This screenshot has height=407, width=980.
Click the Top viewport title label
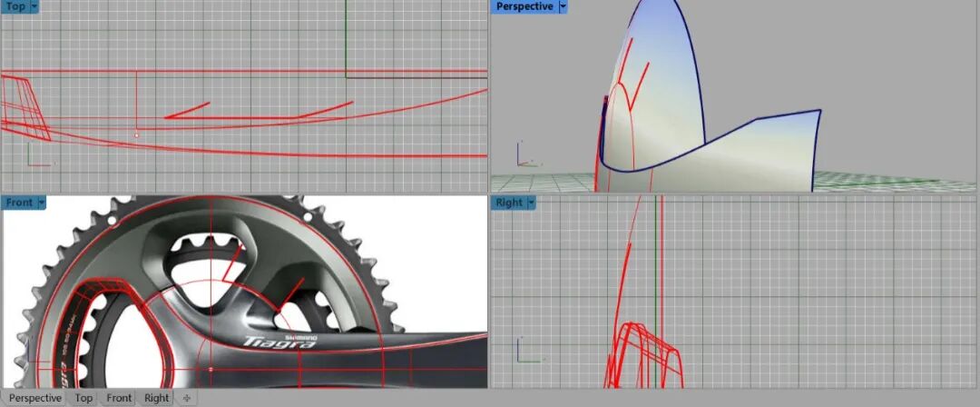(x=15, y=6)
